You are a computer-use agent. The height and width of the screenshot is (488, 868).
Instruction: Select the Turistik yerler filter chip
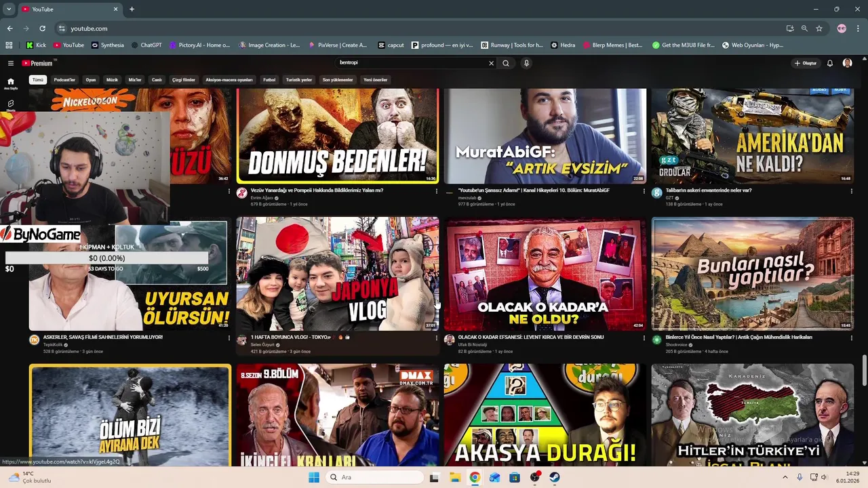click(x=299, y=80)
